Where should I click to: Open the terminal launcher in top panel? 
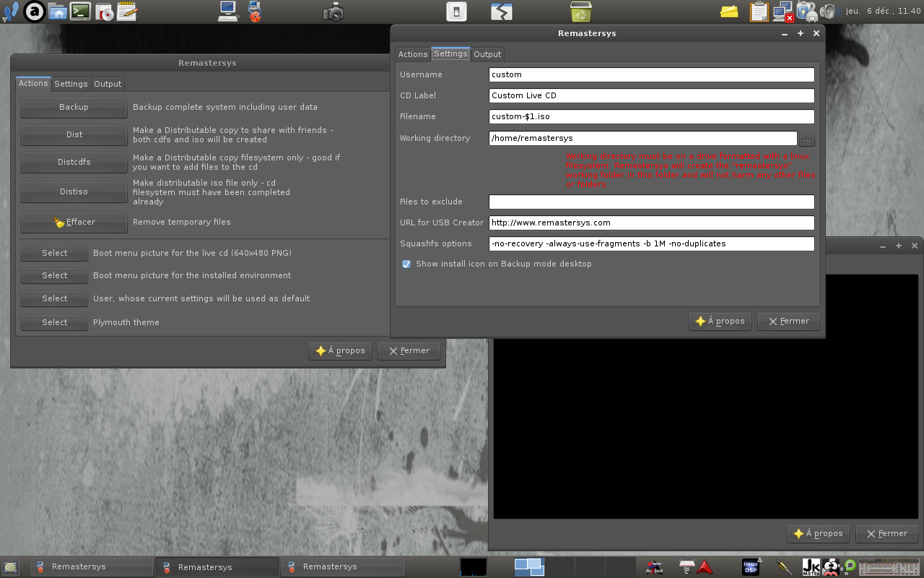[x=80, y=11]
